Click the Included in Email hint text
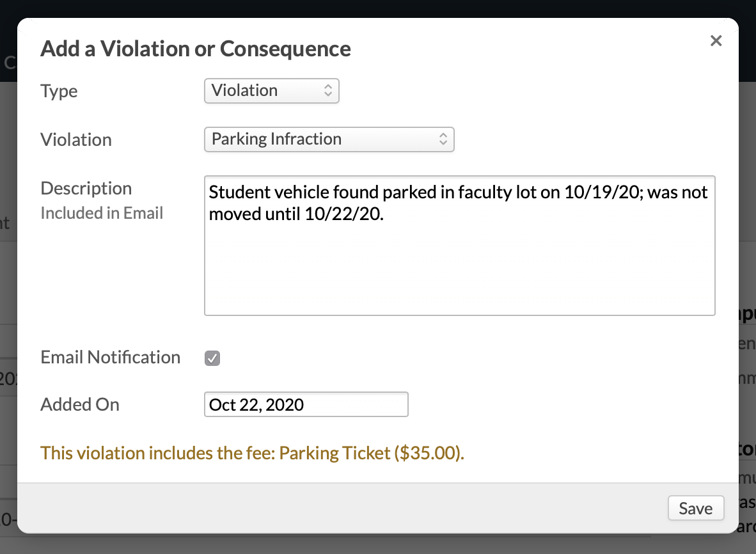756x554 pixels. click(102, 213)
